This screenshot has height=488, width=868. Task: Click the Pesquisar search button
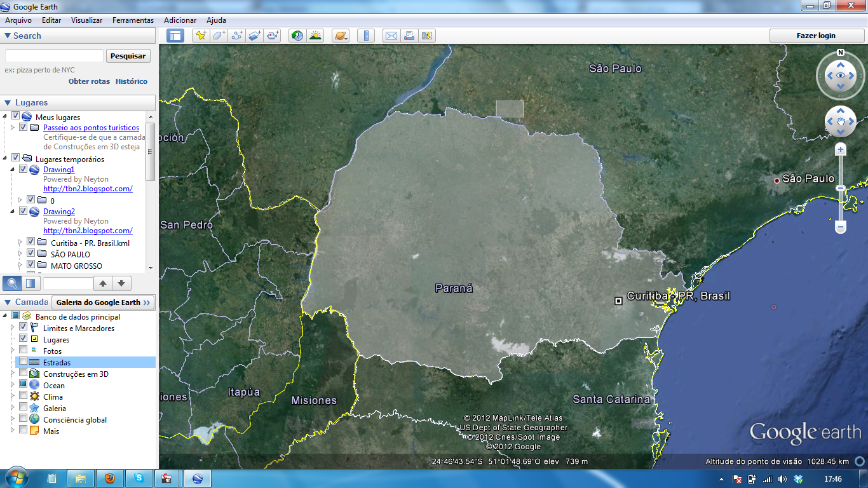(x=128, y=56)
